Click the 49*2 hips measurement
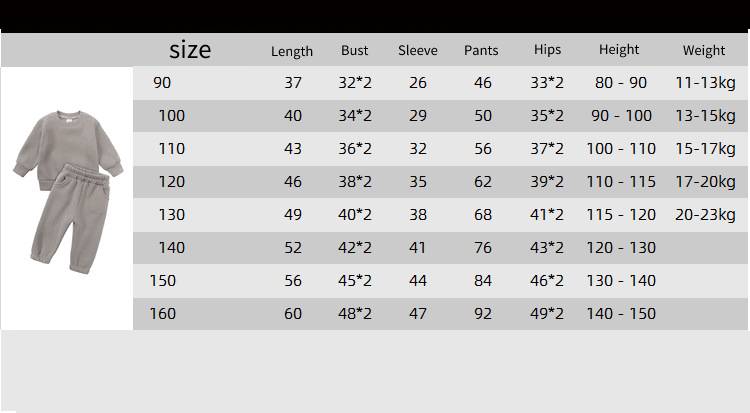750x413 pixels. [x=547, y=314]
